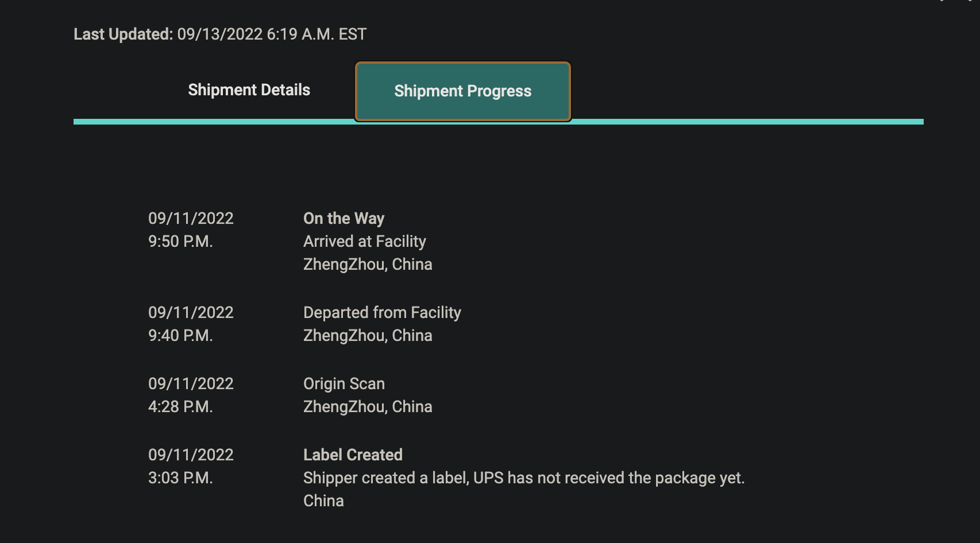Click the 9:50 P.M. time entry
The image size is (980, 543).
tap(180, 242)
